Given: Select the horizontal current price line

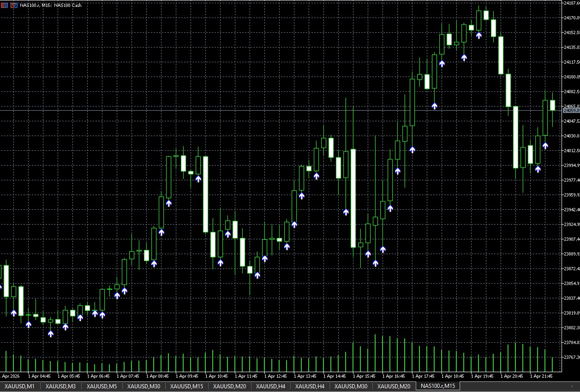Looking at the screenshot, I should point(277,110).
